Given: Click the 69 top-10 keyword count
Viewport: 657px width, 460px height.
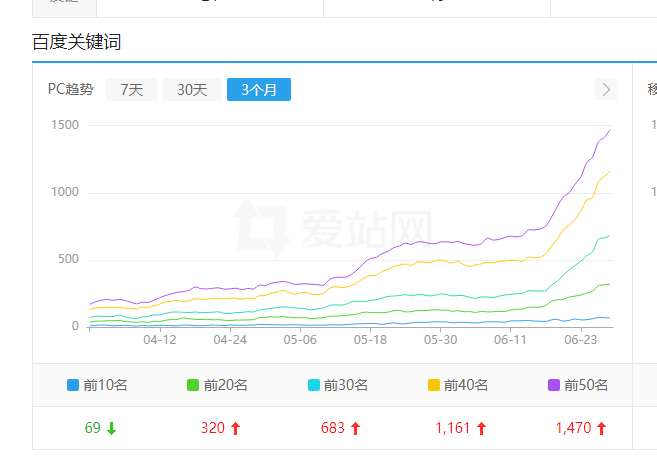Looking at the screenshot, I should point(93,428).
